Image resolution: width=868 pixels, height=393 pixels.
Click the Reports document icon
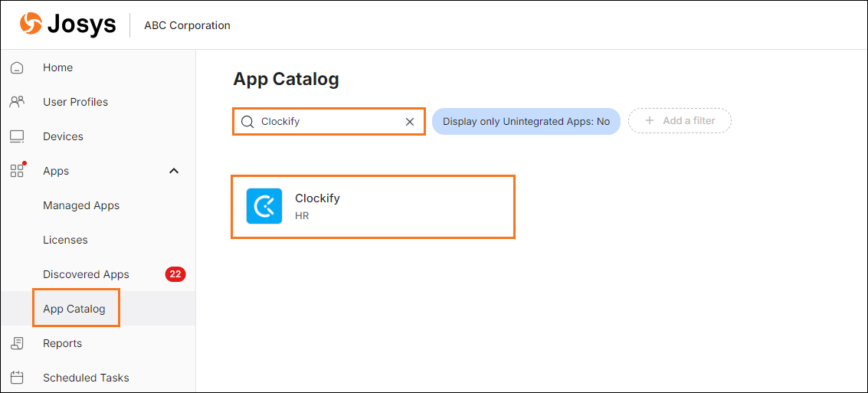(x=17, y=343)
